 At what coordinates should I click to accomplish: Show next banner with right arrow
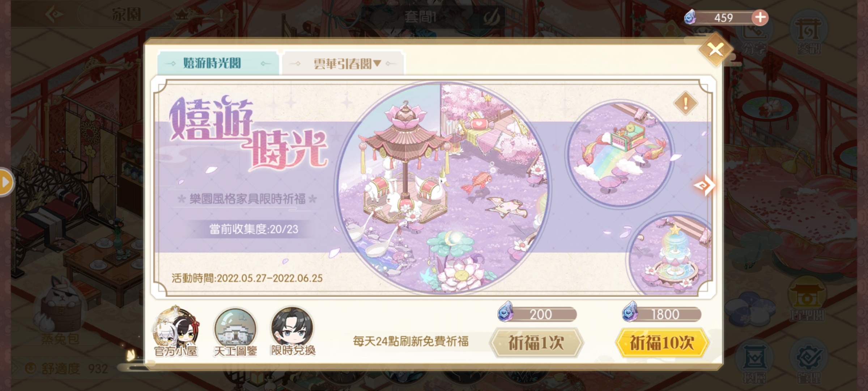tap(704, 185)
